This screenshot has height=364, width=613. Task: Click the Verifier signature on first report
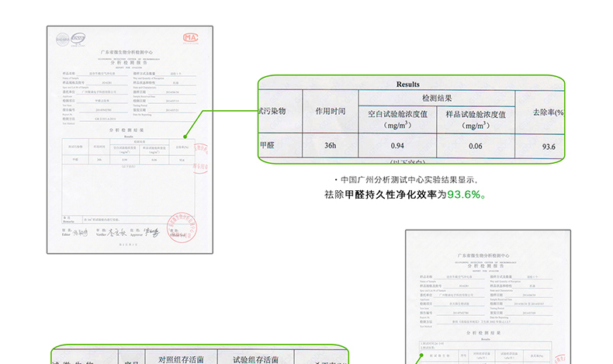[x=117, y=233]
